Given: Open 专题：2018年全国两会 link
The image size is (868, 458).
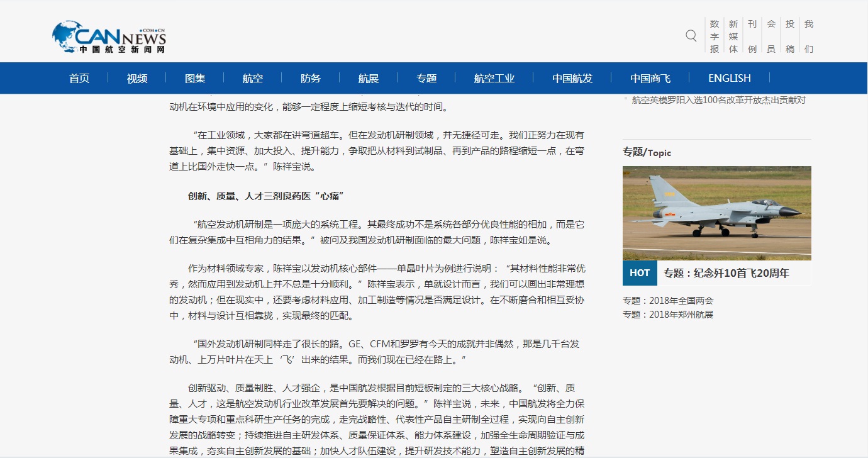Looking at the screenshot, I should click(668, 301).
